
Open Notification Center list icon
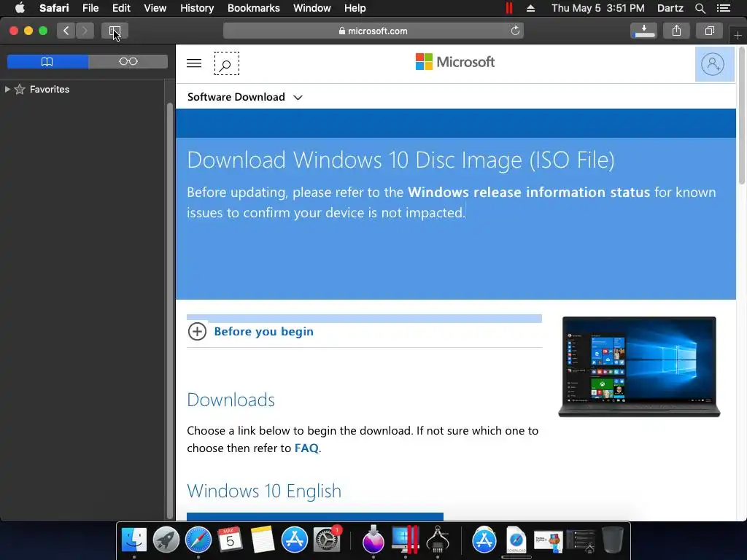(x=724, y=8)
